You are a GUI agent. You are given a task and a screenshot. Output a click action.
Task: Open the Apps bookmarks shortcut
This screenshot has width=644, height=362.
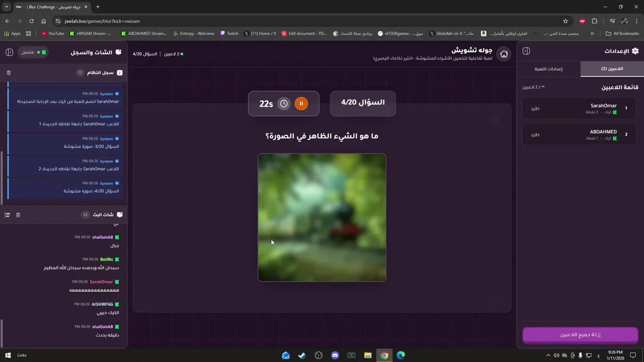point(13,34)
